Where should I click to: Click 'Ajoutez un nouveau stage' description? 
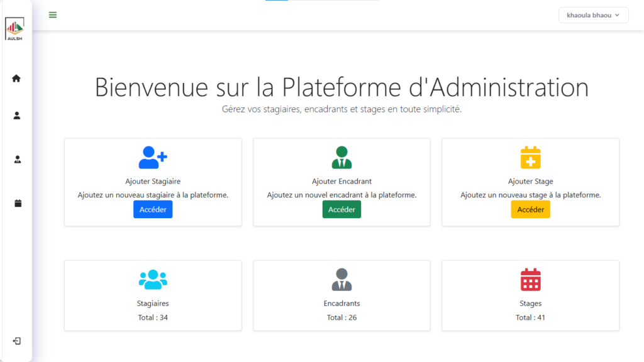coord(531,195)
